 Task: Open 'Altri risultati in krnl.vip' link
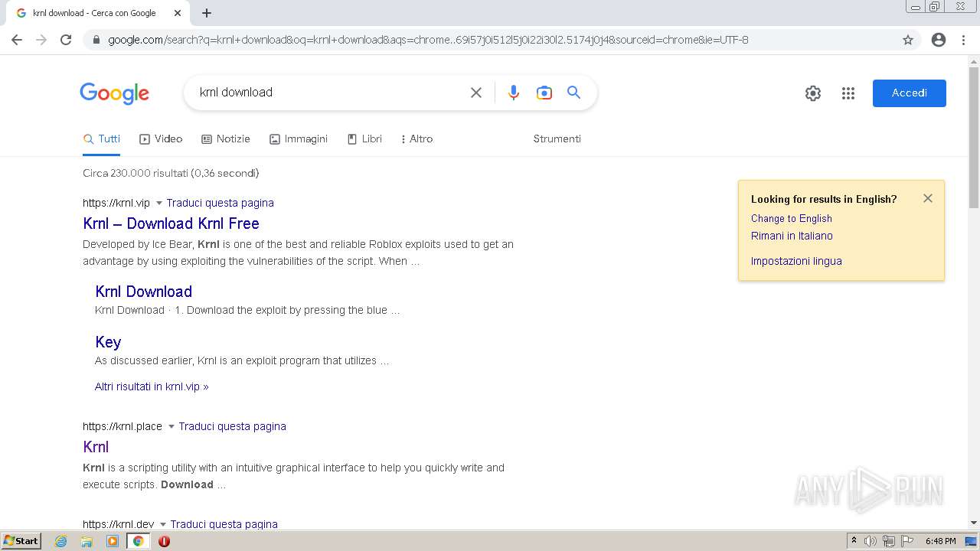(152, 386)
